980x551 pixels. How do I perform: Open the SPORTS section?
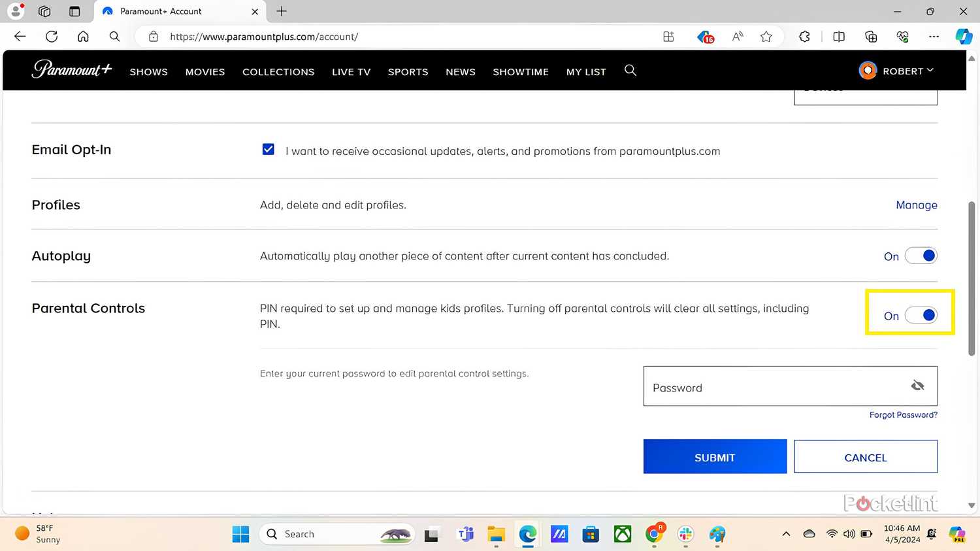click(408, 72)
